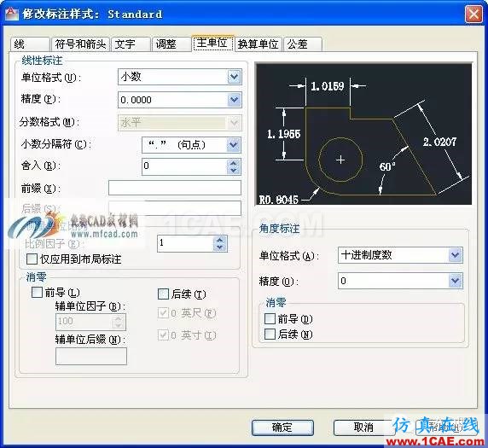Click the 辅单位因子(B) field showing 100

click(84, 322)
